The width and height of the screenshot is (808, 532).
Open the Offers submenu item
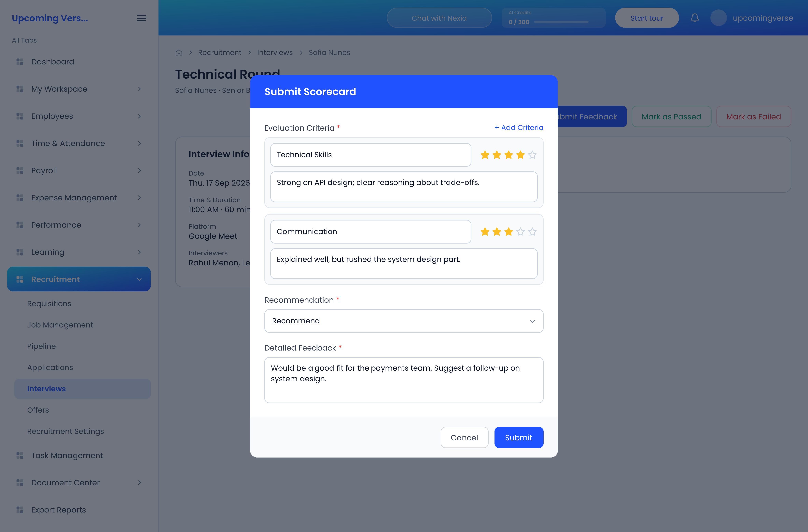(x=82, y=410)
